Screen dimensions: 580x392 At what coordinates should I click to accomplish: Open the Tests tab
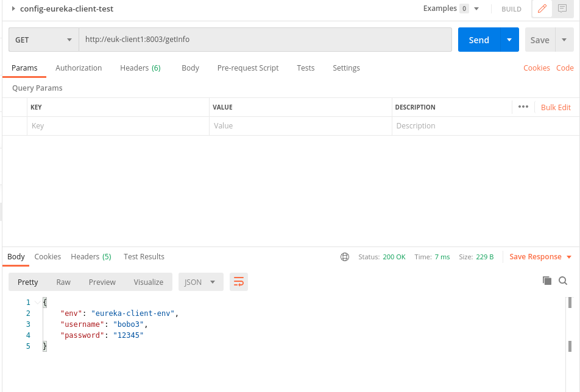click(x=306, y=68)
